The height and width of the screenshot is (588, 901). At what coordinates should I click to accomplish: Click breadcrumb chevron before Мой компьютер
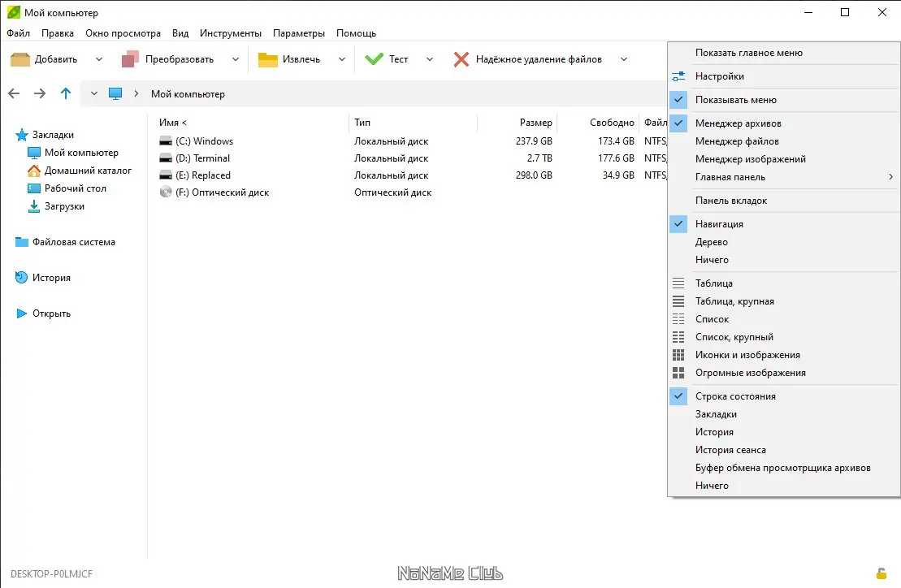[x=136, y=93]
